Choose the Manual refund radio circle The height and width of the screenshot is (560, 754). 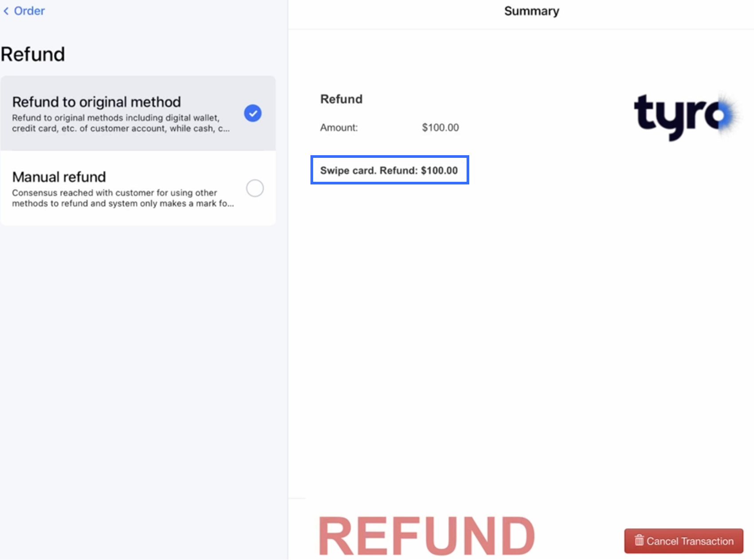coord(255,188)
